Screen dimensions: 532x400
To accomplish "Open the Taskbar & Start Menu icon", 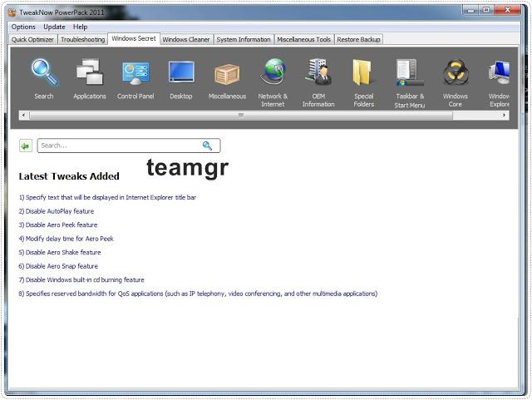I will coord(410,72).
